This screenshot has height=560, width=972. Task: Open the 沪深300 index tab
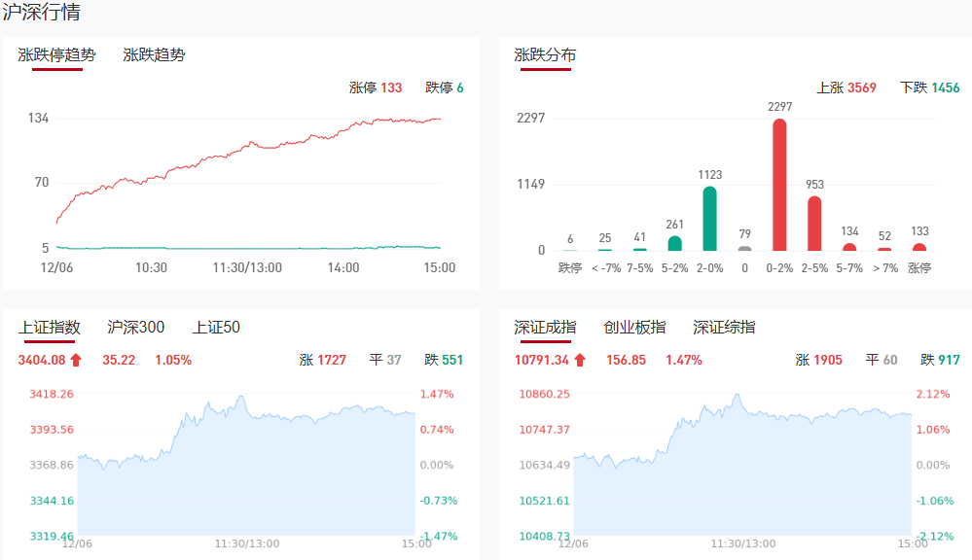click(x=136, y=328)
